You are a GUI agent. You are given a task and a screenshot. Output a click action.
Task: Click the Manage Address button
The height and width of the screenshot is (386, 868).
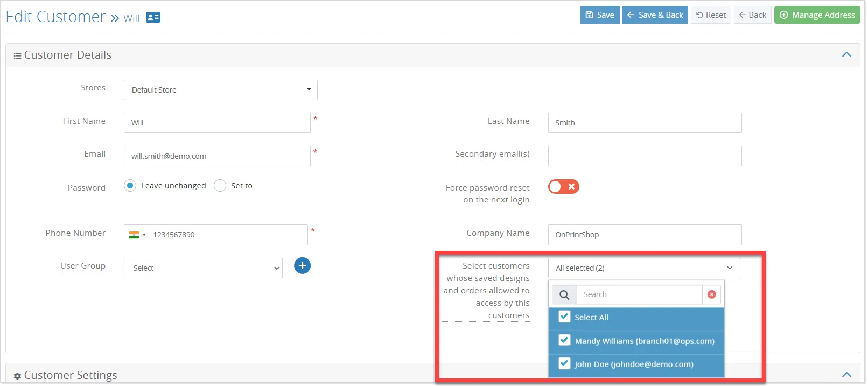click(x=817, y=15)
